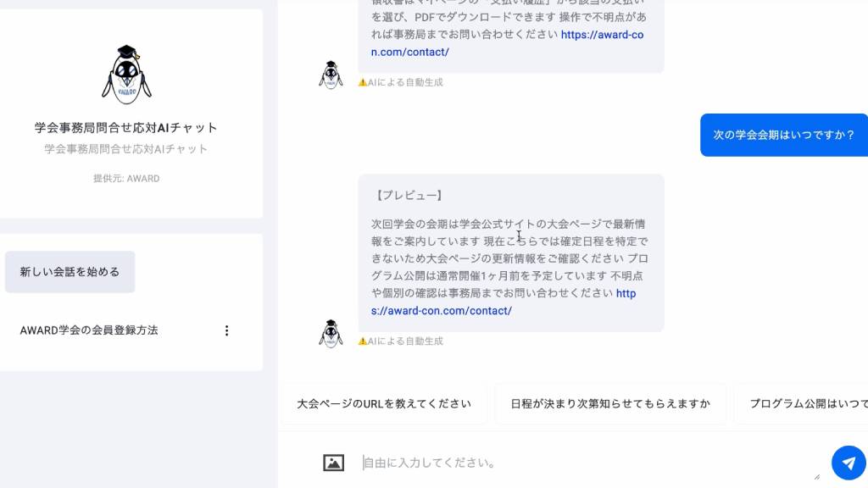The width and height of the screenshot is (868, 488).
Task: Open the AWARD学会の会員登録方法 conversation
Action: pyautogui.click(x=89, y=330)
